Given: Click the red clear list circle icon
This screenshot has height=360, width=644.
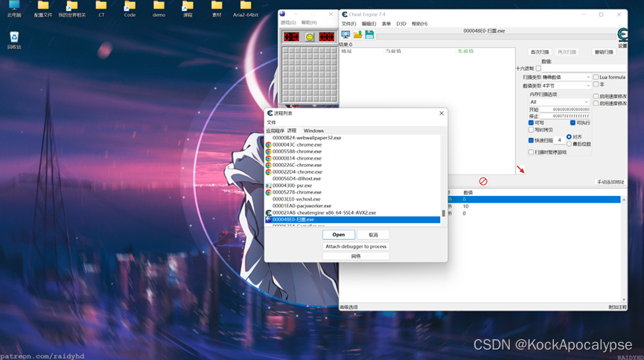Looking at the screenshot, I should pos(483,181).
